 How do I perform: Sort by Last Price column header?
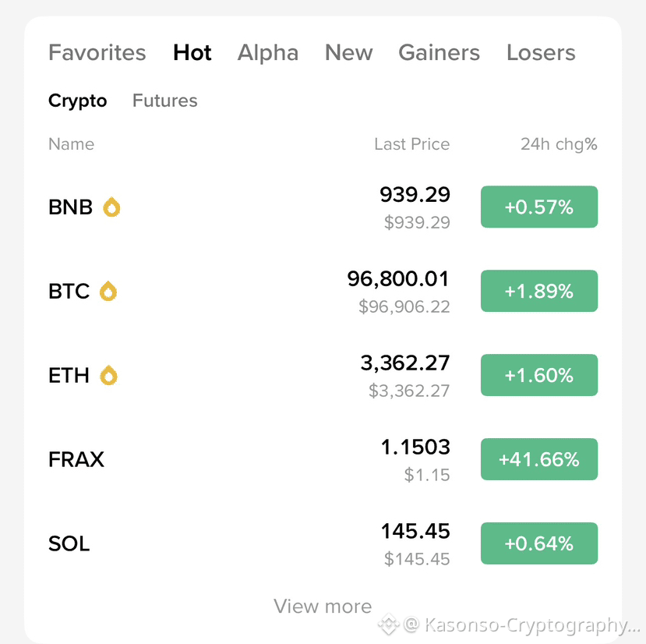click(x=411, y=144)
